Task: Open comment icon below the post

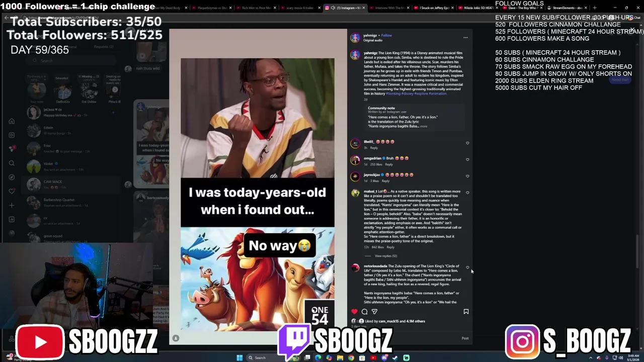Action: tap(364, 312)
